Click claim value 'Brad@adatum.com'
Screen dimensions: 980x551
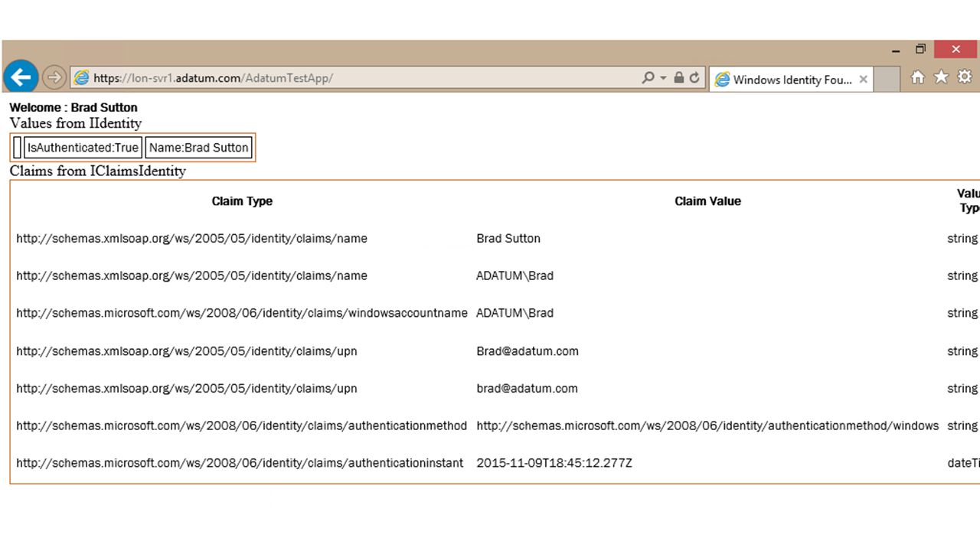(x=528, y=351)
